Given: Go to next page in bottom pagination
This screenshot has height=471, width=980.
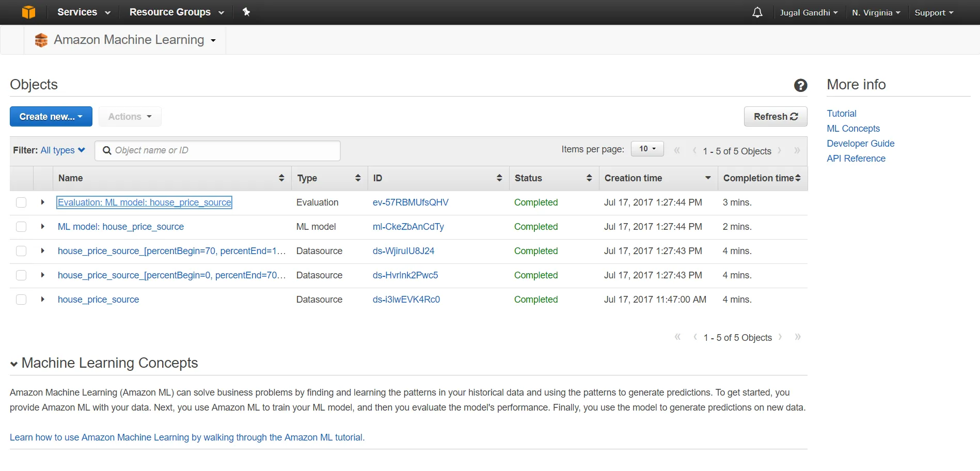Looking at the screenshot, I should click(780, 337).
